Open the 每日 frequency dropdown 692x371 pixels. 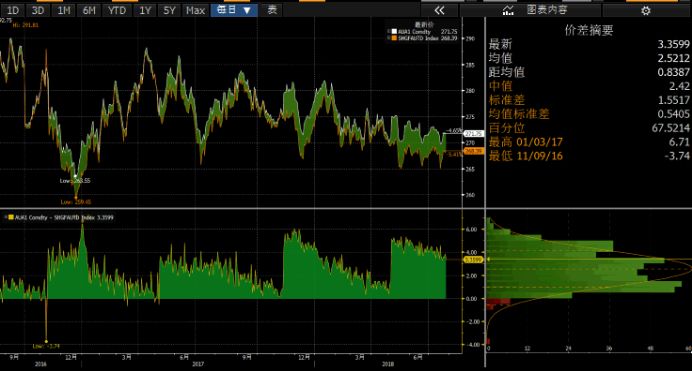coord(234,11)
